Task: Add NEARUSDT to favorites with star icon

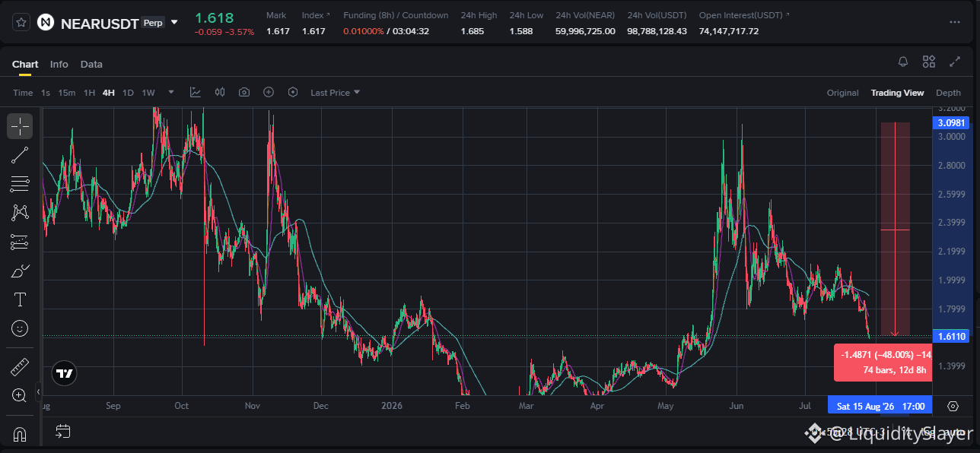Action: tap(21, 23)
